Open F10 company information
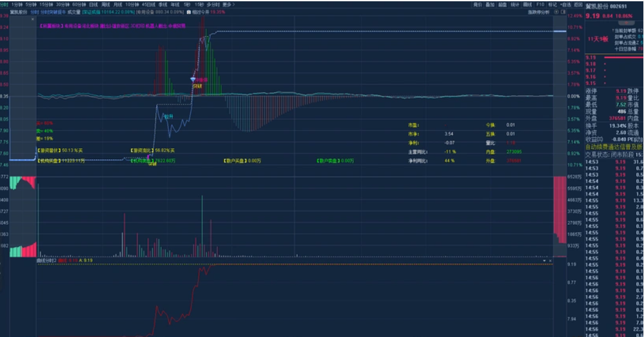This screenshot has width=644, height=337. point(540,4)
